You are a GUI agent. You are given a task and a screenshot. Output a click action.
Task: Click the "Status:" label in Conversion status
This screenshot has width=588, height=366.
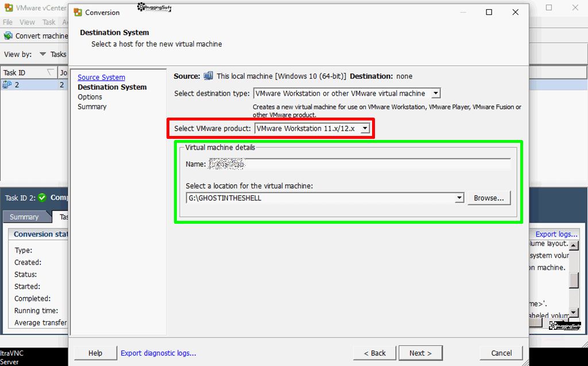25,274
